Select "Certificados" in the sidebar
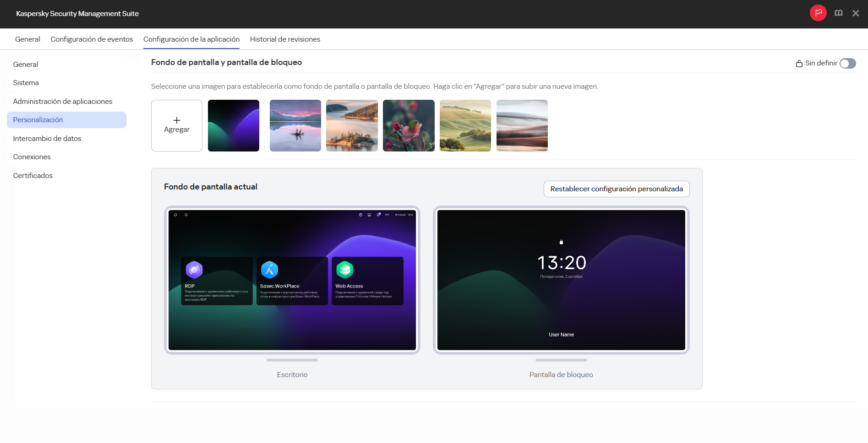The width and height of the screenshot is (868, 443). [33, 175]
